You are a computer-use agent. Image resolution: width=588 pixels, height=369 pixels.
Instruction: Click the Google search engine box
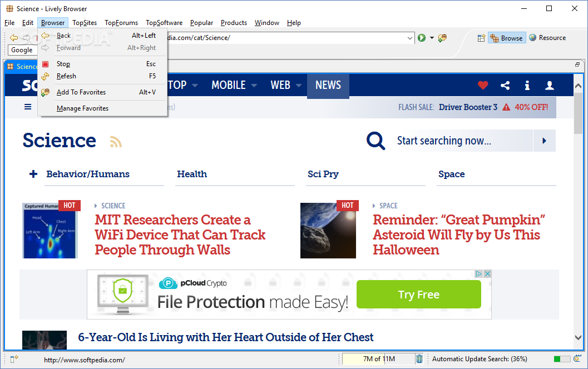pos(22,50)
